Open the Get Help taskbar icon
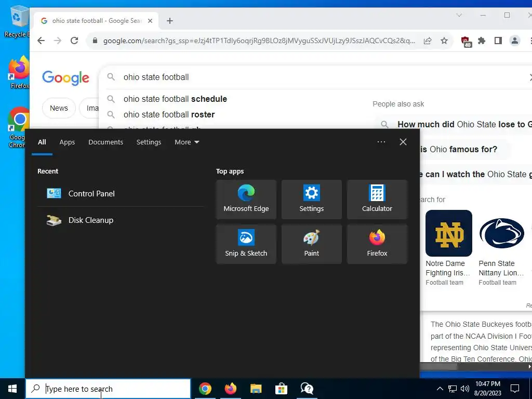The height and width of the screenshot is (399, 532). [307, 389]
